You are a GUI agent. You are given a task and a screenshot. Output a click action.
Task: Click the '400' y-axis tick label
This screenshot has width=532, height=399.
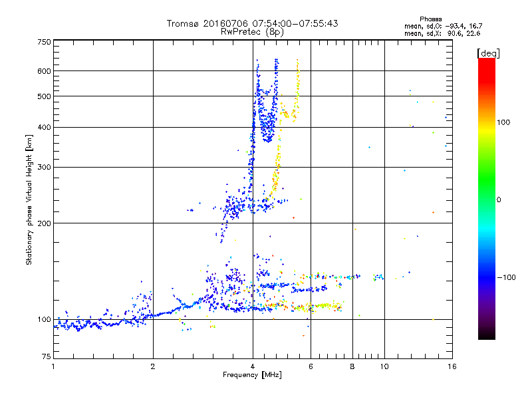click(x=44, y=128)
